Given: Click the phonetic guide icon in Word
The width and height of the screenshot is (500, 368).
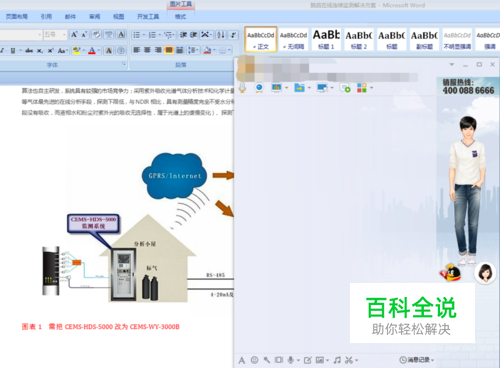Looking at the screenshot, I should pyautogui.click(x=109, y=35).
